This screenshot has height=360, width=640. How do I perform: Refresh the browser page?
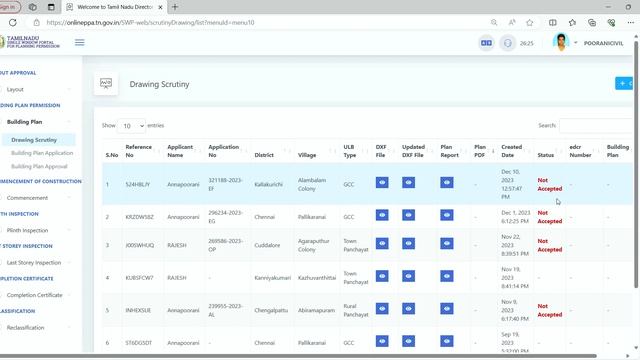[13, 22]
